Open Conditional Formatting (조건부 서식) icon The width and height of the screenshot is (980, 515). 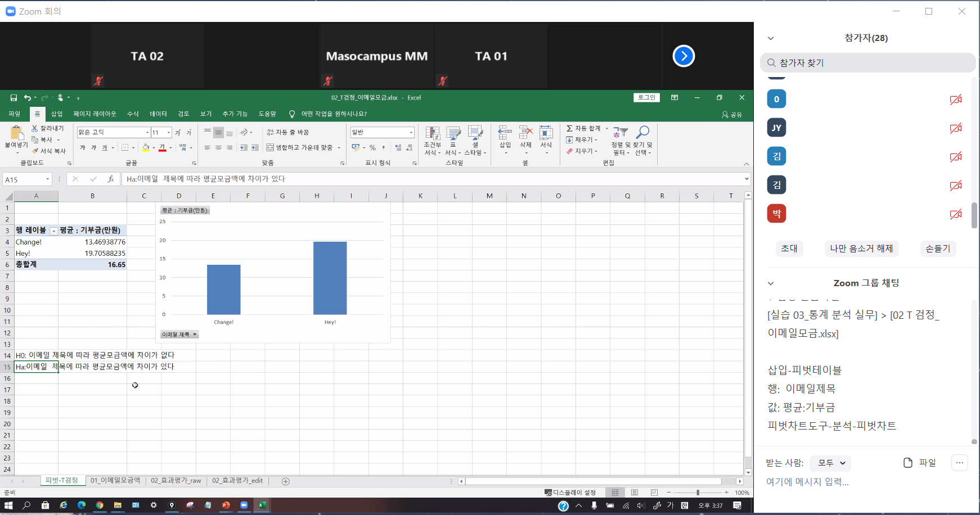pyautogui.click(x=432, y=134)
